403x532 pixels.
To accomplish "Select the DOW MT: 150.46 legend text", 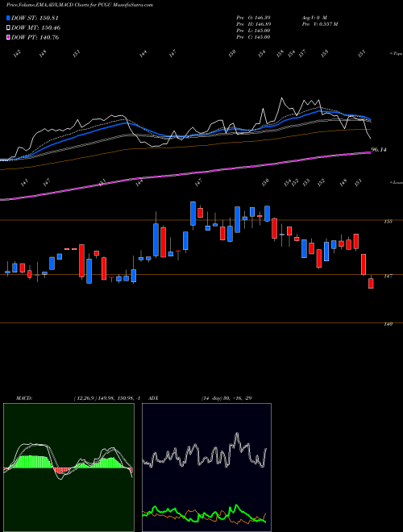I will click(36, 28).
